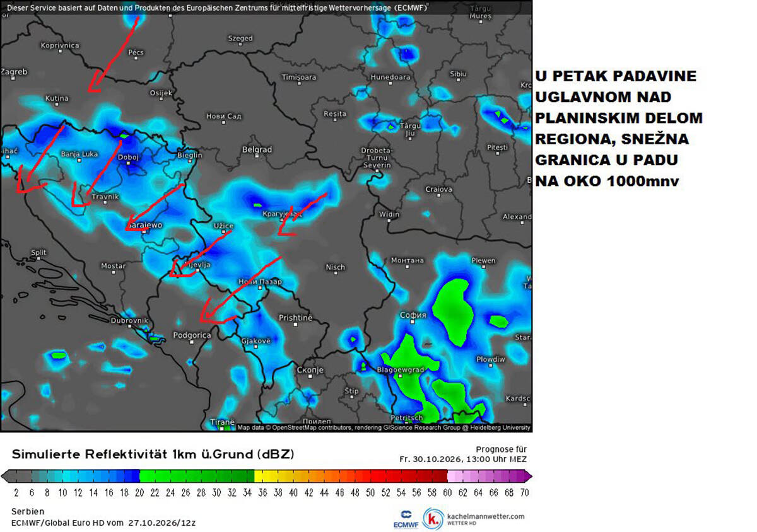Click the 'Prognose für' label
757x532 pixels.
(x=502, y=449)
